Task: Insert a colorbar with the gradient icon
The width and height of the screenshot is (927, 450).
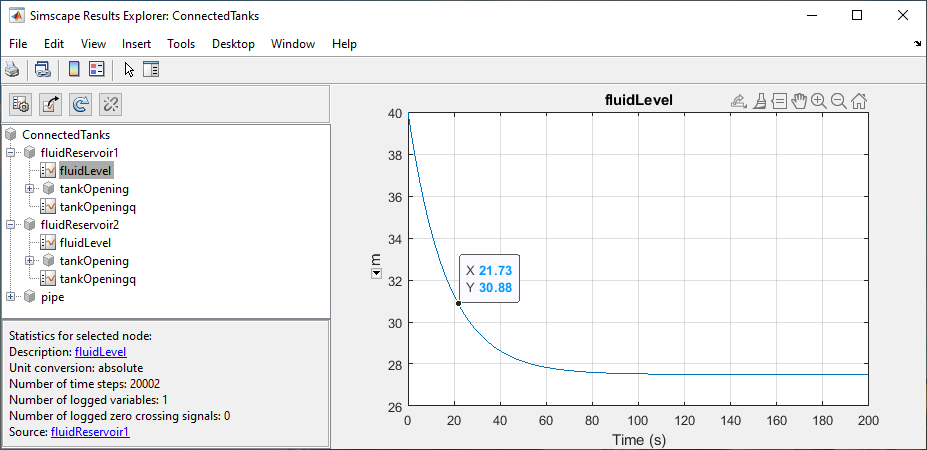Action: (x=74, y=70)
